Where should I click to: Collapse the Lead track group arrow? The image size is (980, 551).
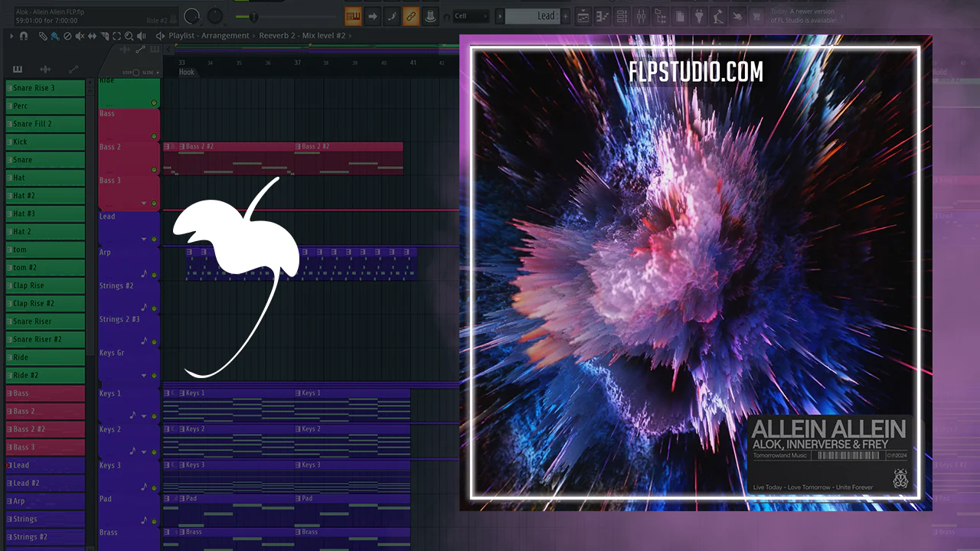coord(144,239)
